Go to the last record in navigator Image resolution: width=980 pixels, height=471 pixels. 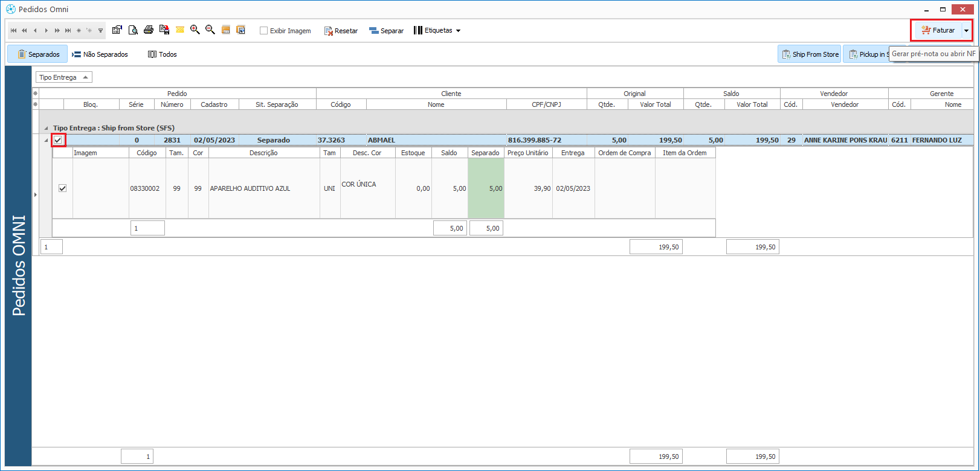68,30
